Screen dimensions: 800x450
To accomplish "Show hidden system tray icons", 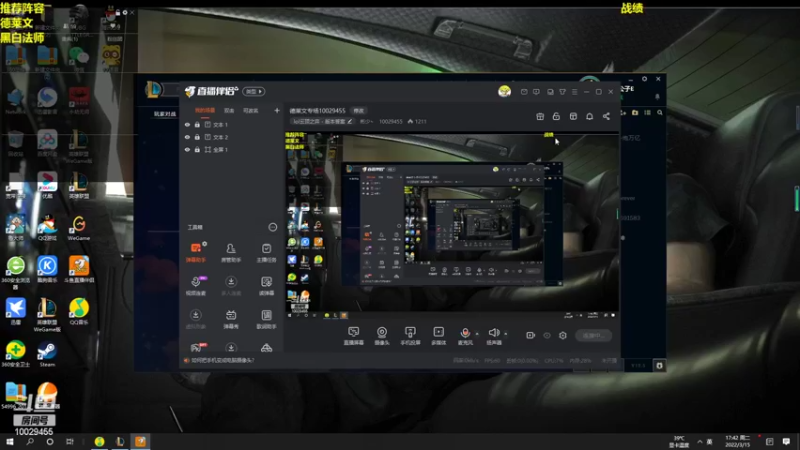I will [699, 442].
